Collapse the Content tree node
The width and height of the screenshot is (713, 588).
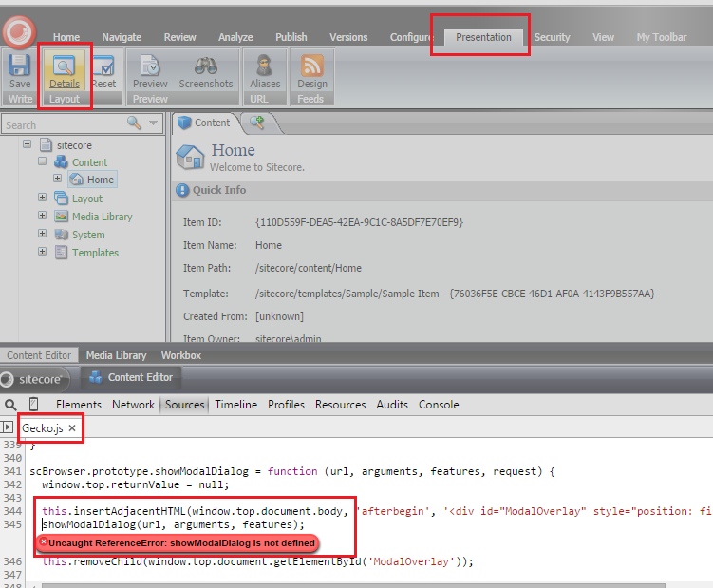(43, 161)
